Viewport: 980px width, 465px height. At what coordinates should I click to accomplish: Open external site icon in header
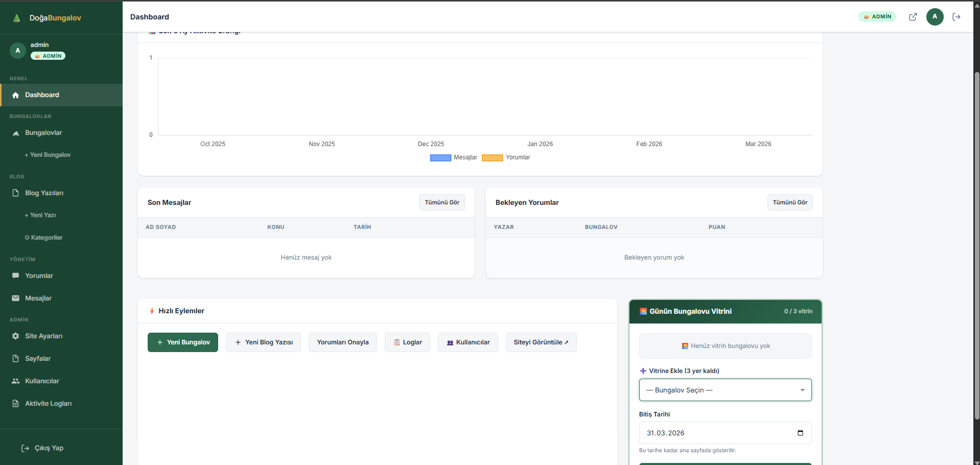click(x=913, y=17)
